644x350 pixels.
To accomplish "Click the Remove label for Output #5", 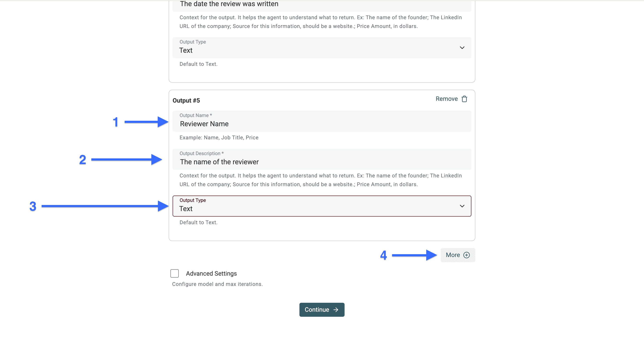I will point(446,99).
